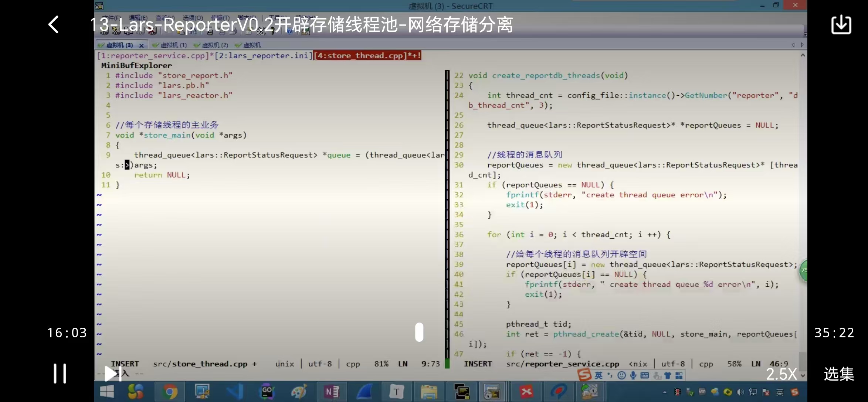Toggle Sogou voice input microphone
The image size is (868, 402).
click(633, 375)
